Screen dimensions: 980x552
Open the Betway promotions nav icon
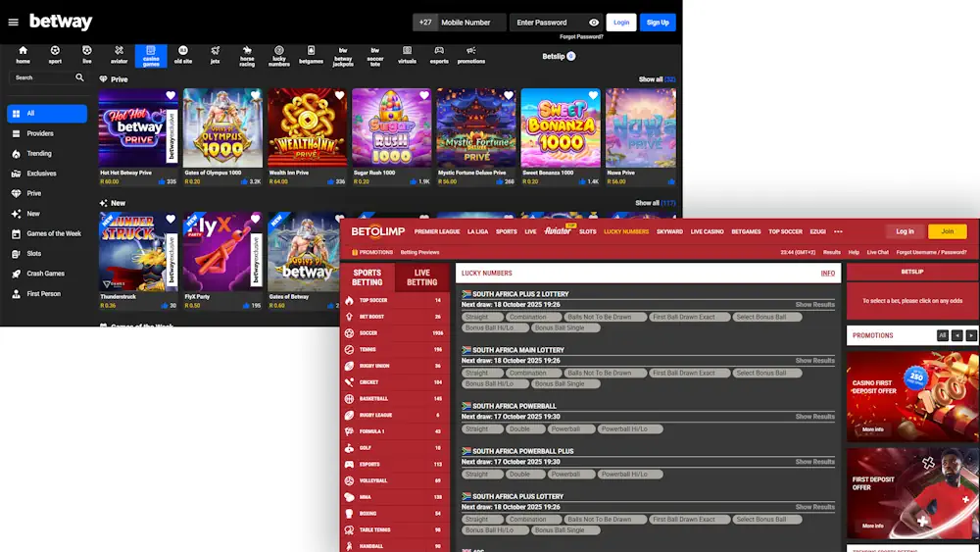pyautogui.click(x=471, y=55)
